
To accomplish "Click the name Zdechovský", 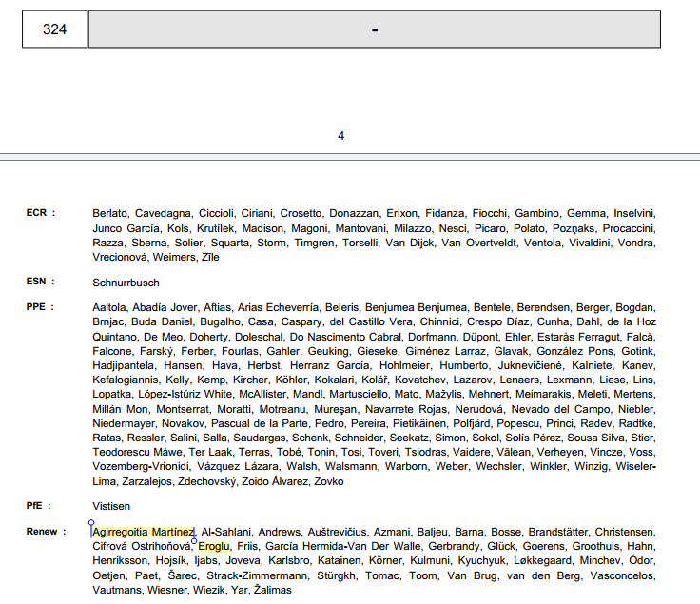I will coord(205,481).
